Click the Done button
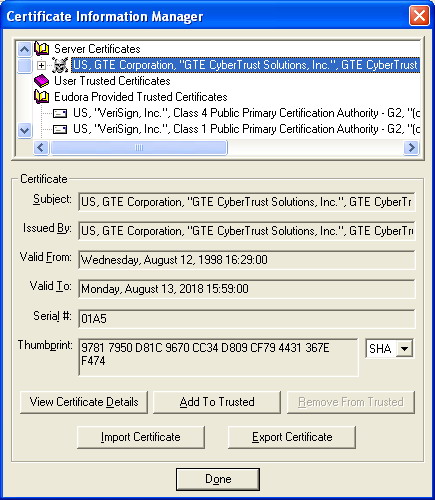Viewport: 435px width, 500px height. 218,479
